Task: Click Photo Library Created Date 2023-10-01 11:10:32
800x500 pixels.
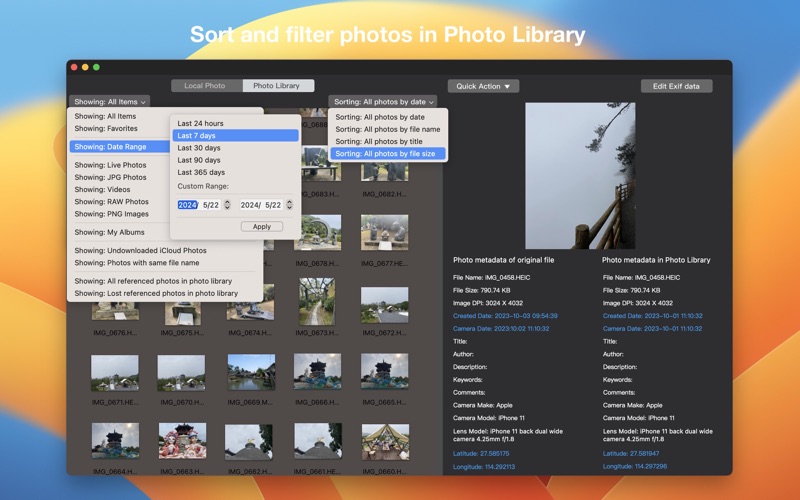Action: (653, 316)
